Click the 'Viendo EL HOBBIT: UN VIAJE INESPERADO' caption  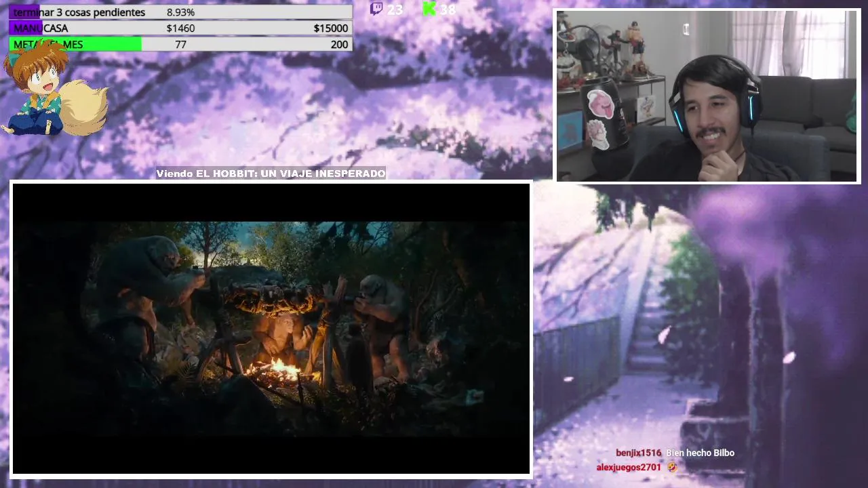pos(271,174)
